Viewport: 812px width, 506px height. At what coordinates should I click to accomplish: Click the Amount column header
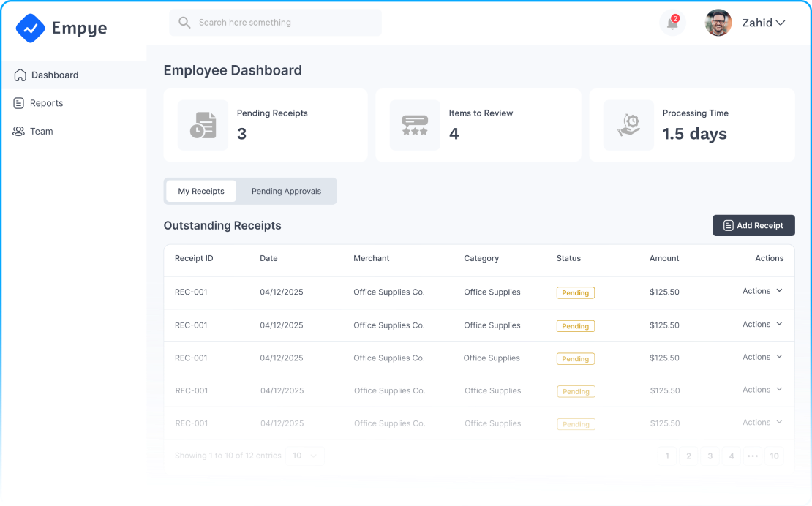tap(664, 258)
